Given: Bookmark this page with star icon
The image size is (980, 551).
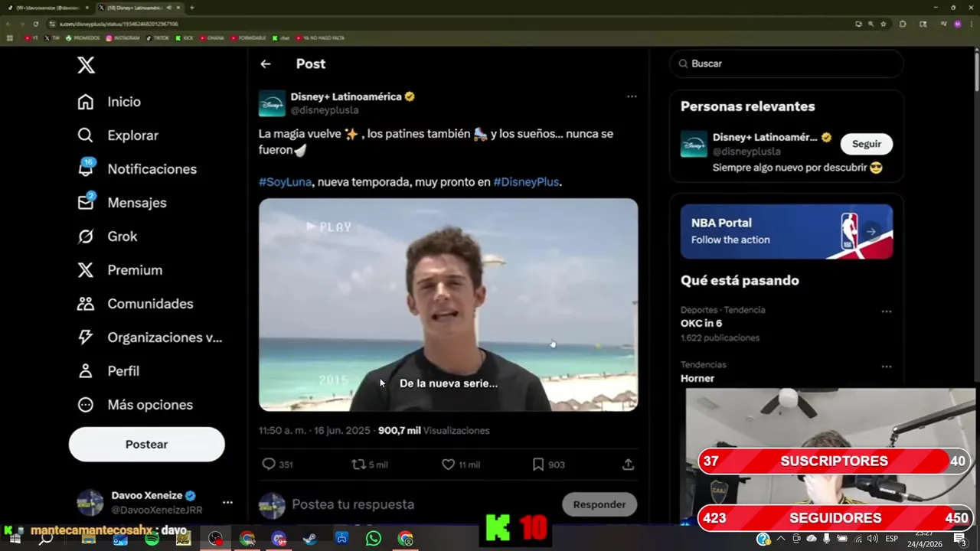Looking at the screenshot, I should click(883, 24).
